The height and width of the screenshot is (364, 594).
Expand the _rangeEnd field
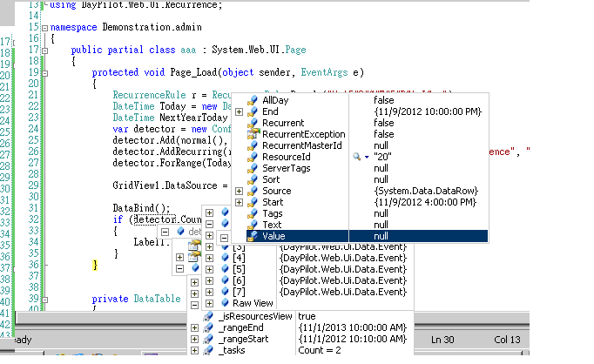[195, 327]
